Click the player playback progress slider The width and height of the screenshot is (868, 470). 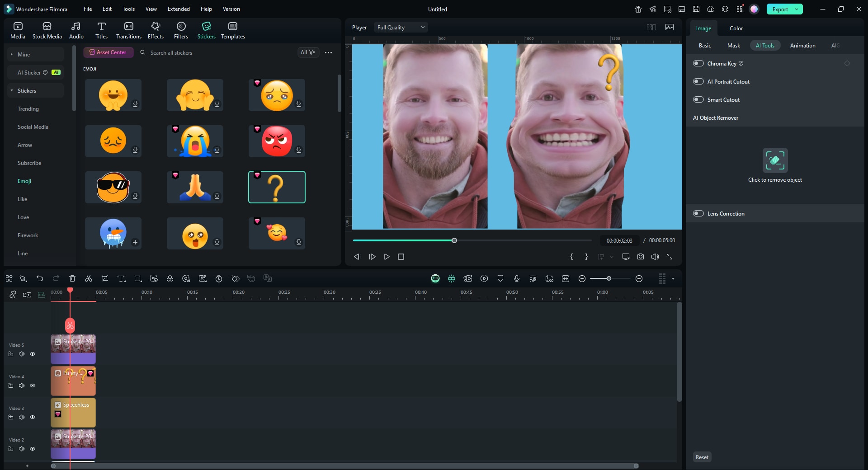tap(472, 240)
